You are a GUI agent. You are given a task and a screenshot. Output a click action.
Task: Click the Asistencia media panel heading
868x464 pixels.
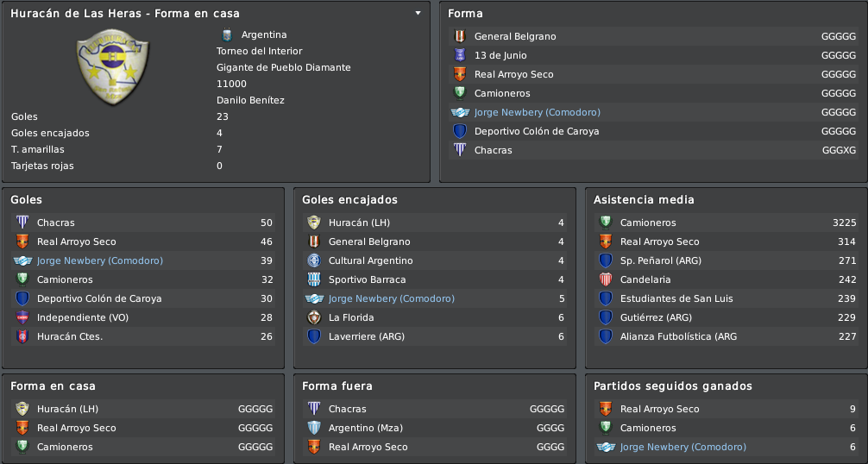point(644,199)
